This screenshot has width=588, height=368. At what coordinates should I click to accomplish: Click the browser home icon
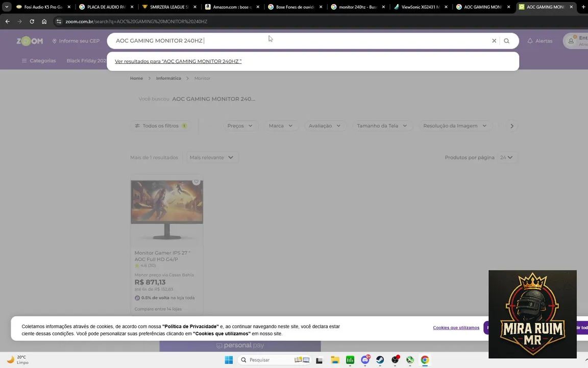44,21
